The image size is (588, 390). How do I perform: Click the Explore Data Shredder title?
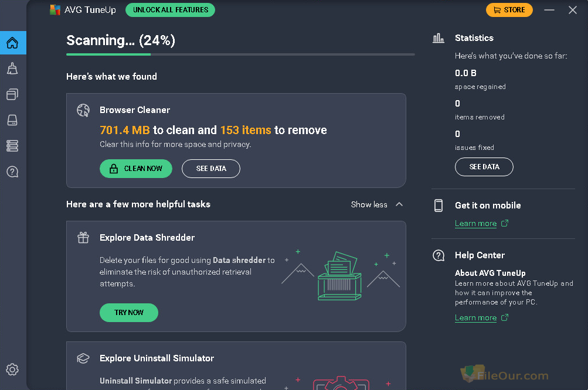tap(147, 238)
